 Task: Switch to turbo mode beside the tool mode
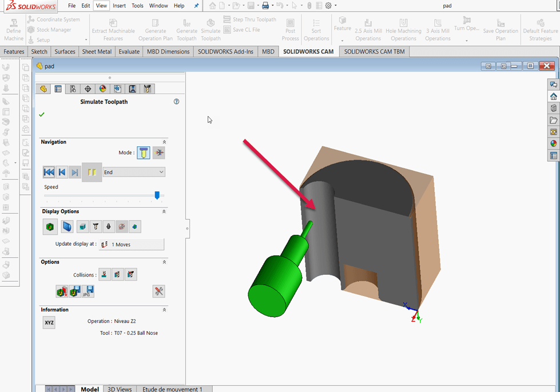tap(159, 153)
